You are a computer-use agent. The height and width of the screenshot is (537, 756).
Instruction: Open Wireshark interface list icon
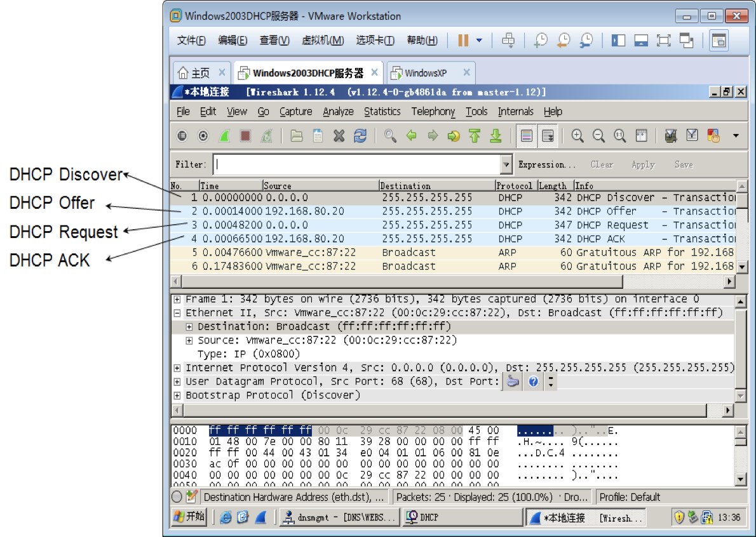click(182, 136)
